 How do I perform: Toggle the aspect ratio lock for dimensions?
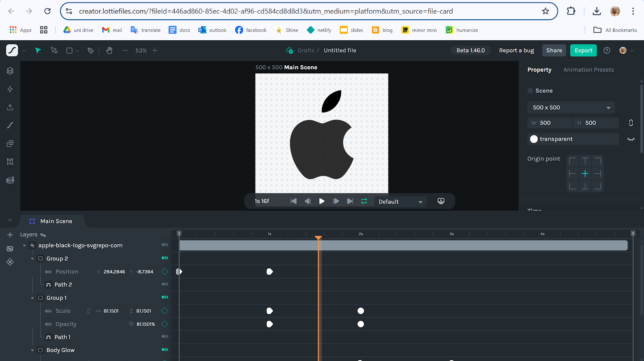[631, 123]
